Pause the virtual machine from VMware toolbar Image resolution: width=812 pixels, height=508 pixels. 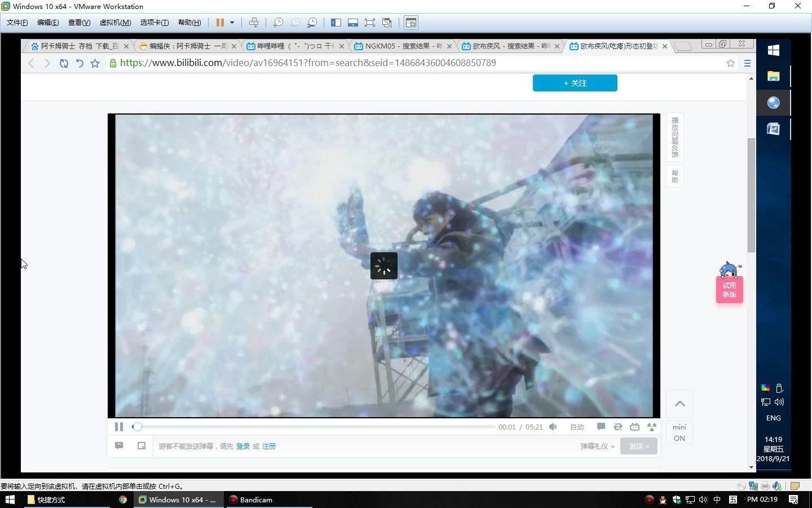click(220, 23)
